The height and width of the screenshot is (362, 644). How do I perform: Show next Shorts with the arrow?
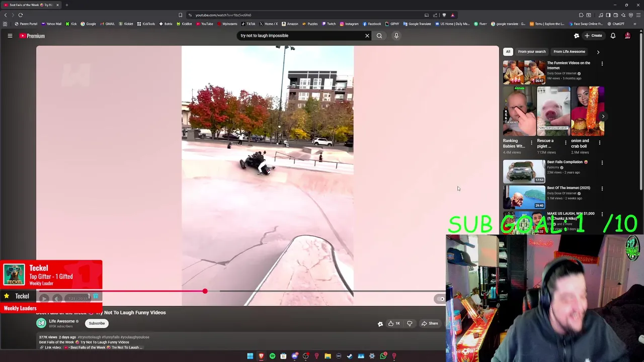603,116
